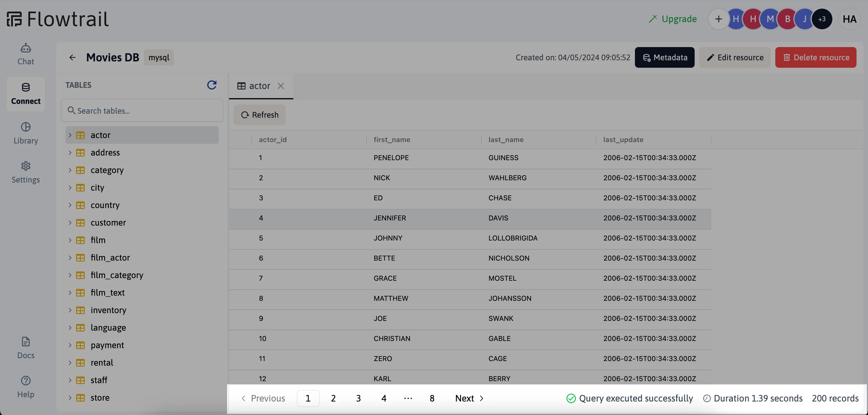Expand the language table node
The height and width of the screenshot is (415, 868).
pyautogui.click(x=70, y=328)
